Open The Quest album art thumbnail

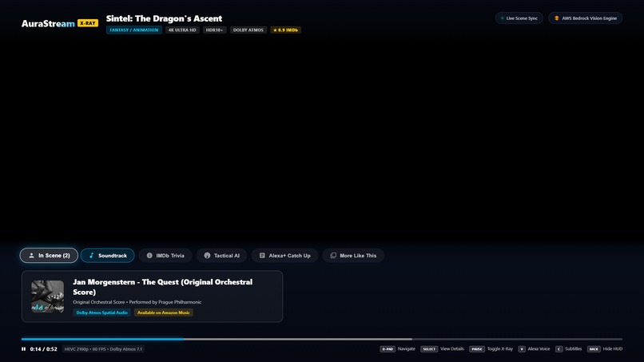pyautogui.click(x=48, y=296)
